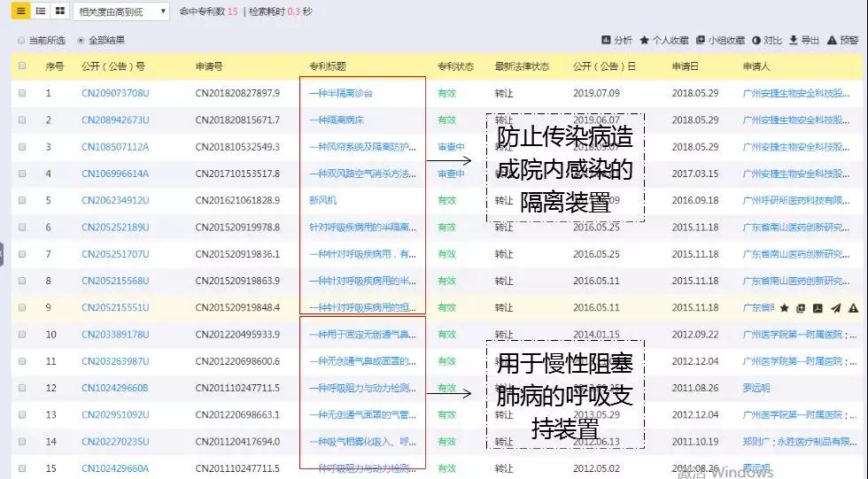Open patent CN205215551U
868x479 pixels.
point(115,307)
